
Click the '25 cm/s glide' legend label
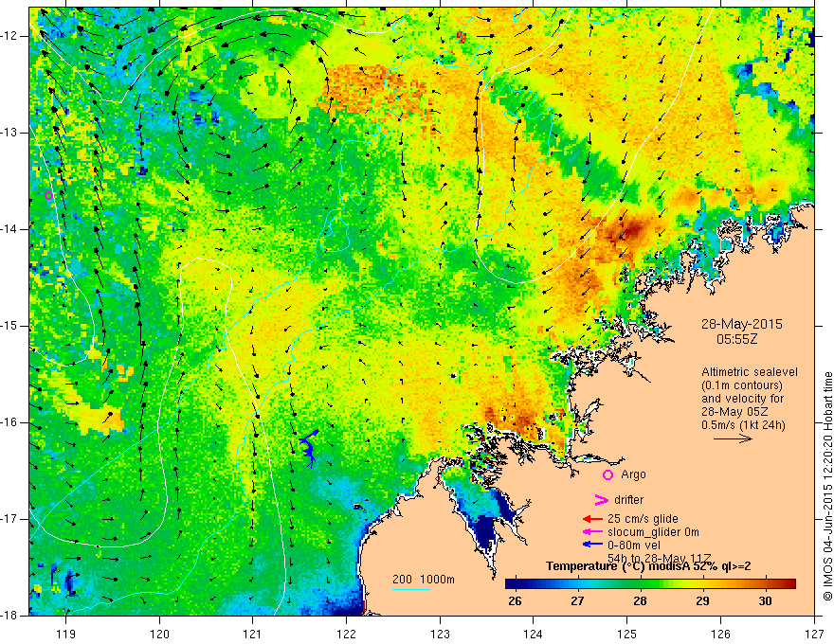[x=643, y=519]
